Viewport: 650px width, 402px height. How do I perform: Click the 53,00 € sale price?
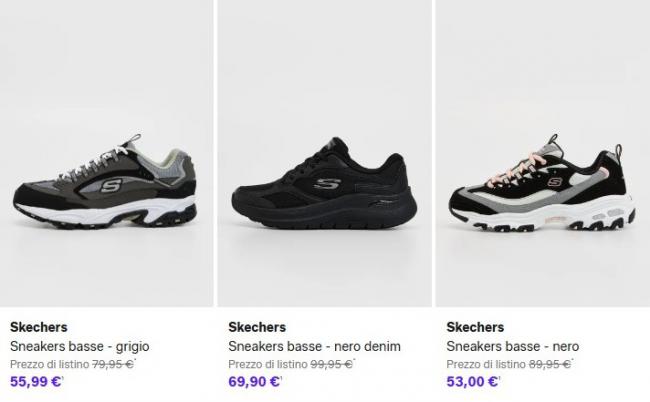pos(473,381)
